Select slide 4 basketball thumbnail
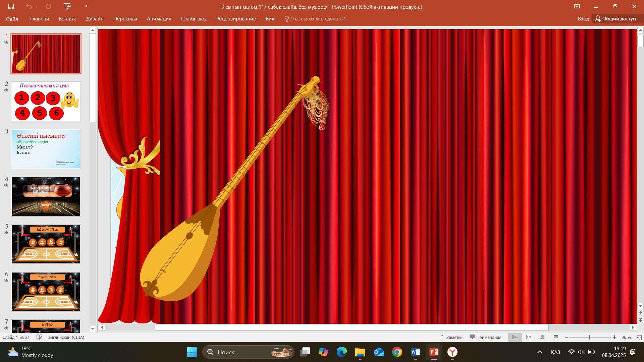The image size is (644, 362). [x=46, y=197]
